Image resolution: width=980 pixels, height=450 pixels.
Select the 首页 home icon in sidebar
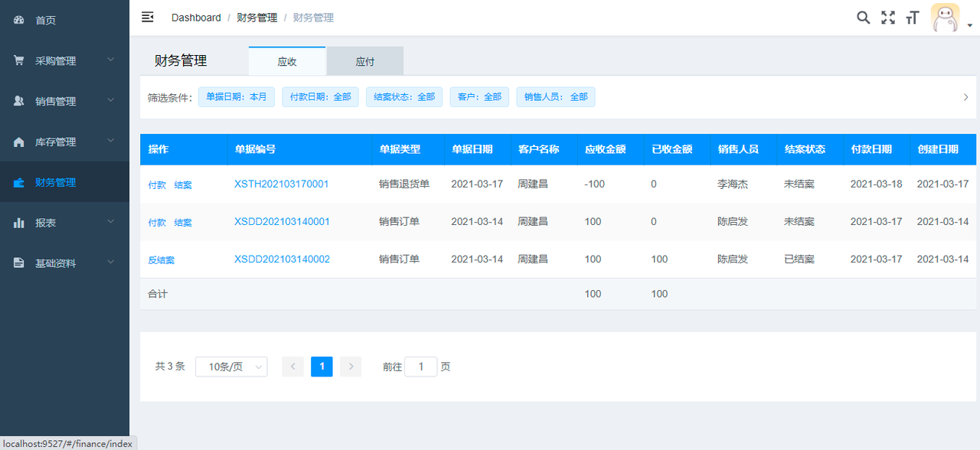point(18,19)
